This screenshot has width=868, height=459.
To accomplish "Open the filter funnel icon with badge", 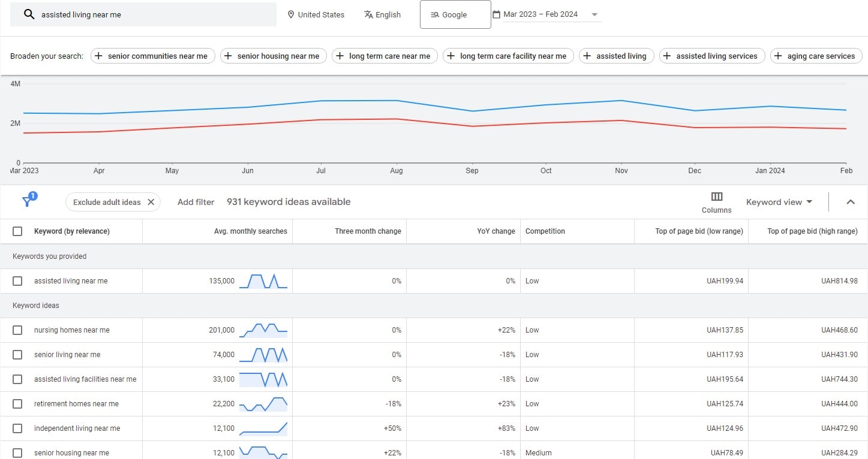I will (28, 201).
